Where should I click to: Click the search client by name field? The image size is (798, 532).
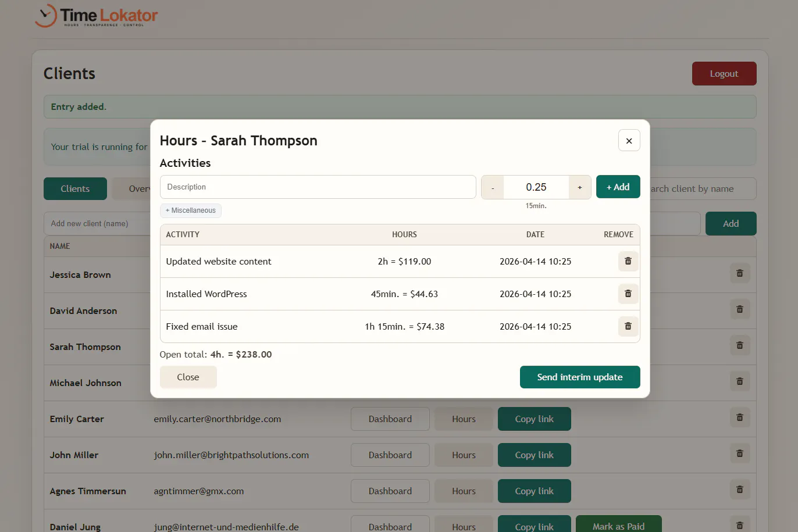703,188
